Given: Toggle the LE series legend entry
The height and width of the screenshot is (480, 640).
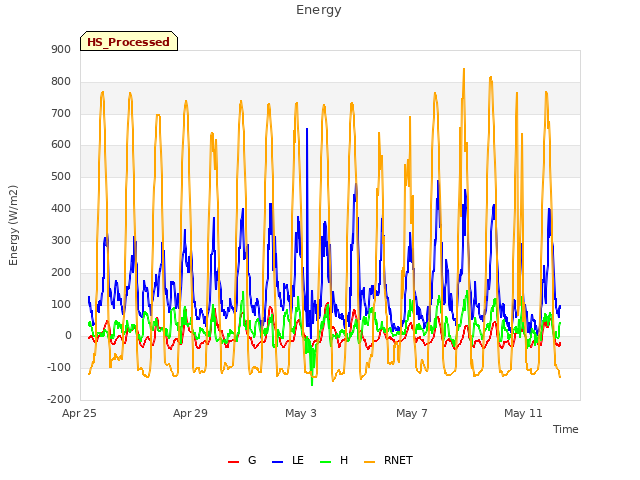Looking at the screenshot, I should coord(288,460).
